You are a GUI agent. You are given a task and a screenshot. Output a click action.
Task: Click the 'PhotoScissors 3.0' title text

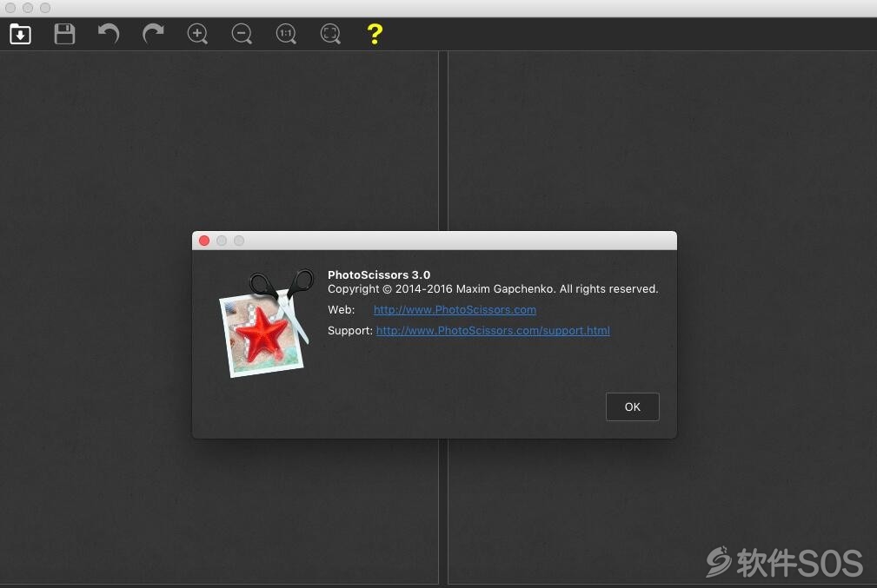click(x=379, y=274)
